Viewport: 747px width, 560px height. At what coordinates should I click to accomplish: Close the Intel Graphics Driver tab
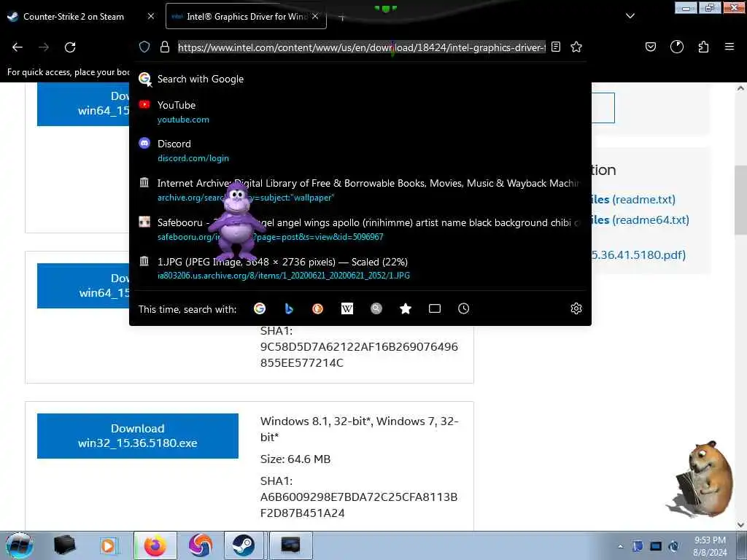click(x=315, y=16)
